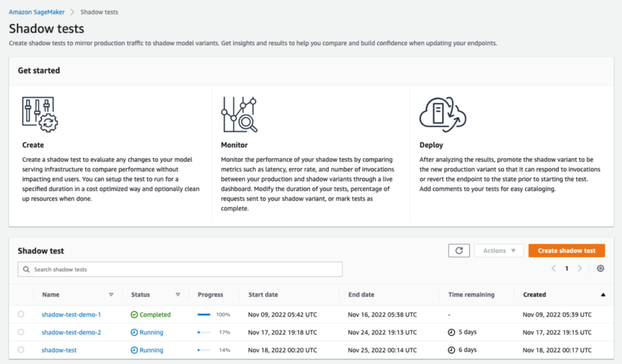Go to previous page arrow

(x=553, y=268)
